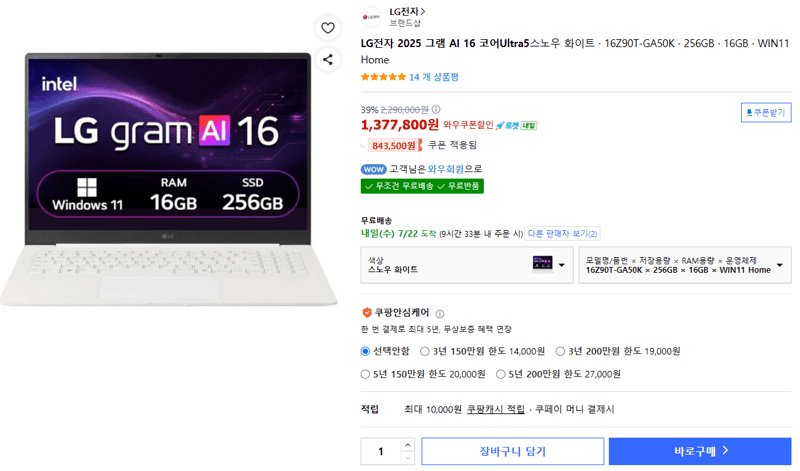Select 3년 200만원 한도 19,000원 option
Screen dimensions: 800x471
click(x=560, y=351)
